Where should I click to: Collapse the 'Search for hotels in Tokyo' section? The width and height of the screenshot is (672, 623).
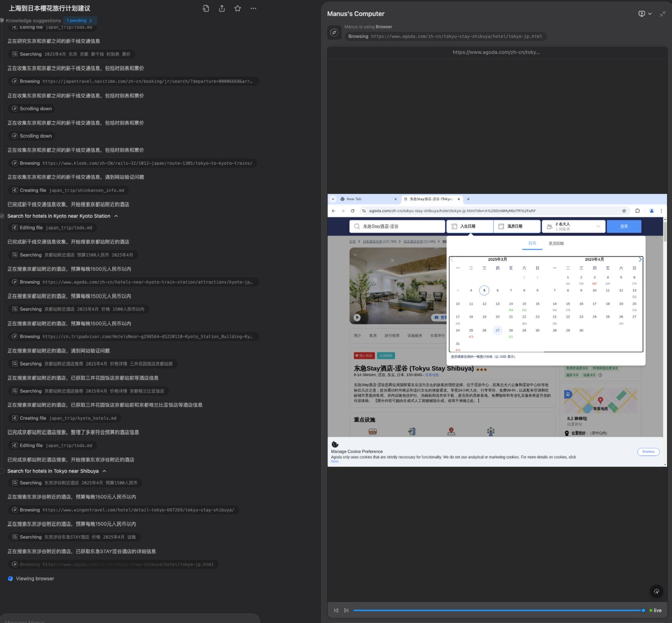[x=105, y=471]
